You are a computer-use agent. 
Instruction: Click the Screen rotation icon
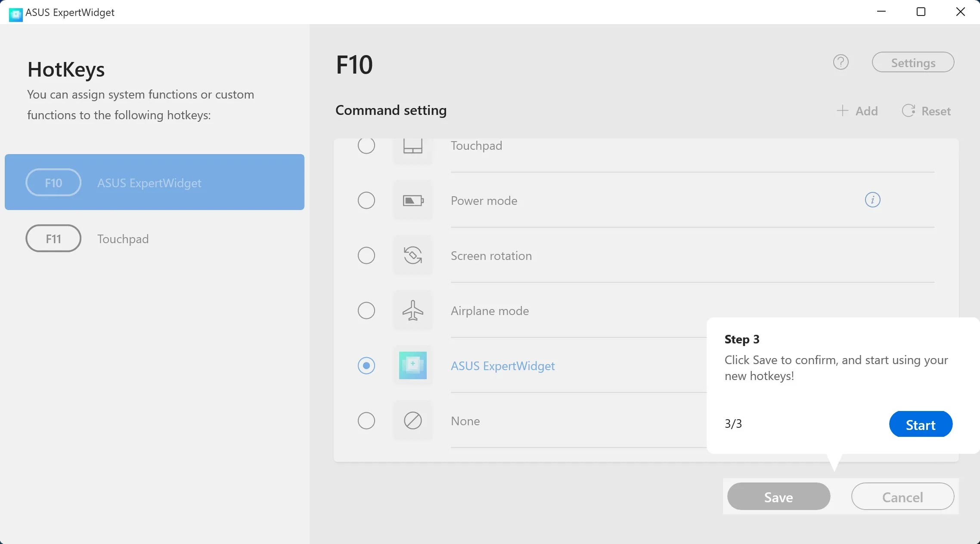pos(413,256)
